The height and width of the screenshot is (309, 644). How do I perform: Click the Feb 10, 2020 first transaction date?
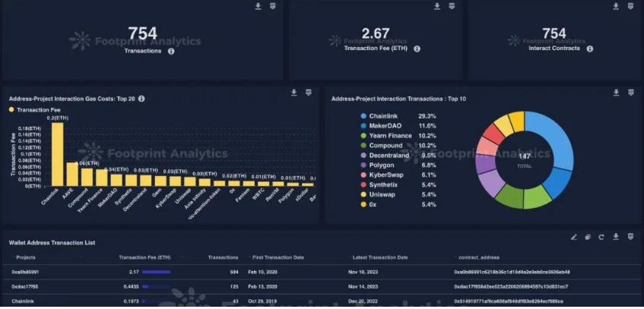click(x=262, y=272)
